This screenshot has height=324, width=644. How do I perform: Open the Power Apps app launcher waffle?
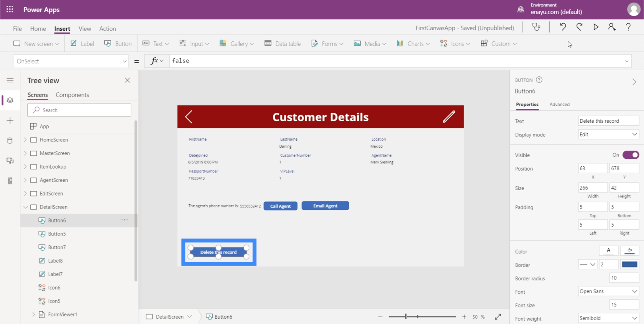pyautogui.click(x=10, y=9)
